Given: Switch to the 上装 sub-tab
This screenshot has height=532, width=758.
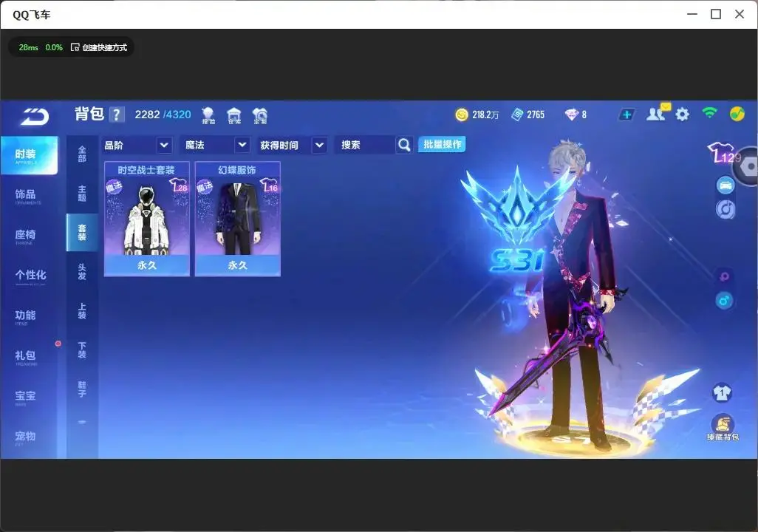Looking at the screenshot, I should tap(82, 311).
